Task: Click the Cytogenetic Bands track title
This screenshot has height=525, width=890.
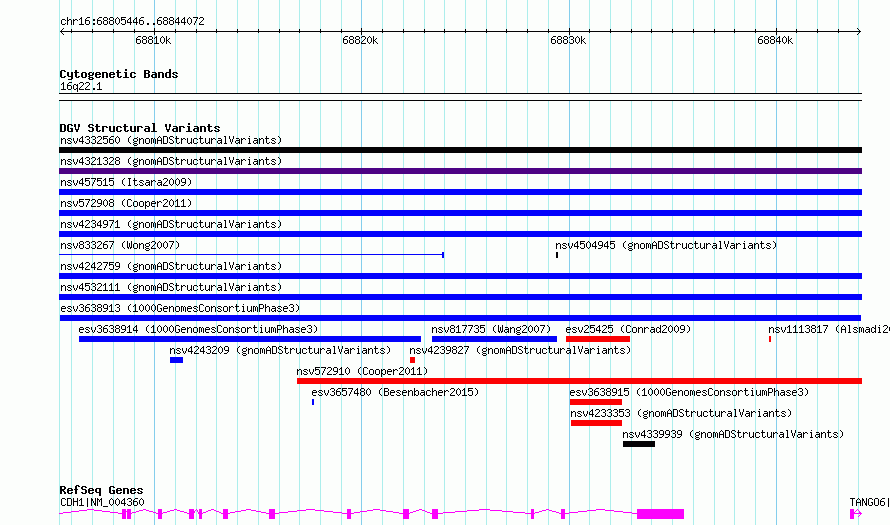Action: coord(119,74)
